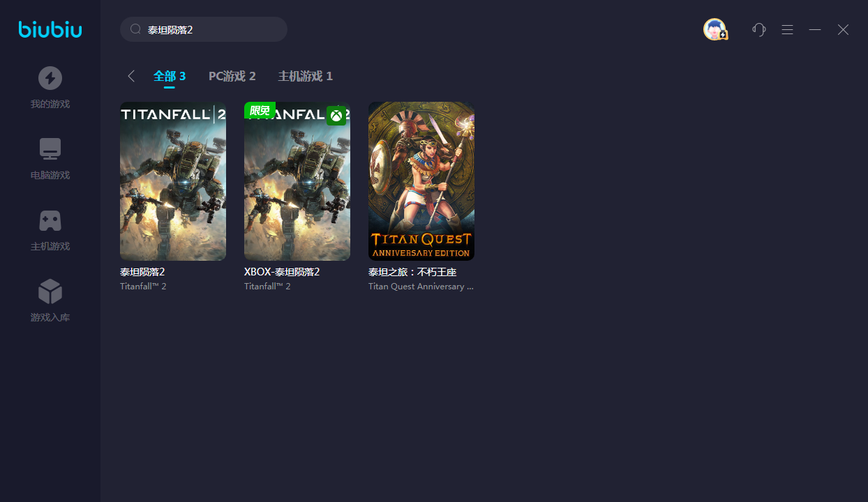
Task: Switch to PC游戏 2 tab
Action: tap(232, 76)
